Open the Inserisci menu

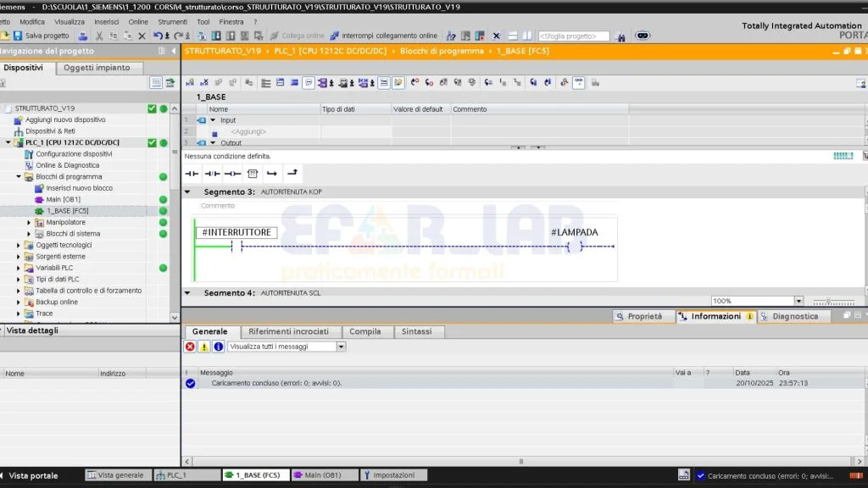click(x=106, y=22)
